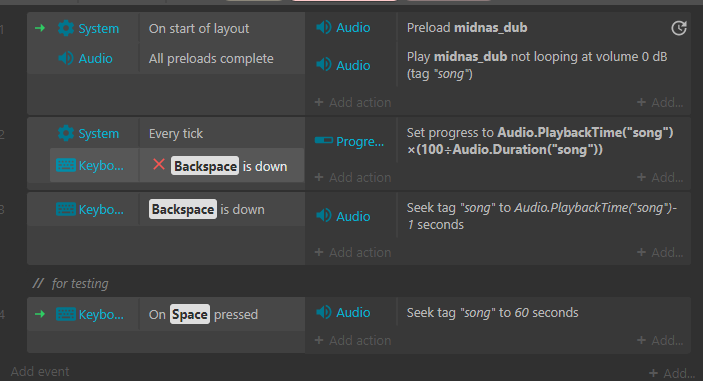
Task: Click the Audio icon next to Play midnas_dub action
Action: (324, 65)
